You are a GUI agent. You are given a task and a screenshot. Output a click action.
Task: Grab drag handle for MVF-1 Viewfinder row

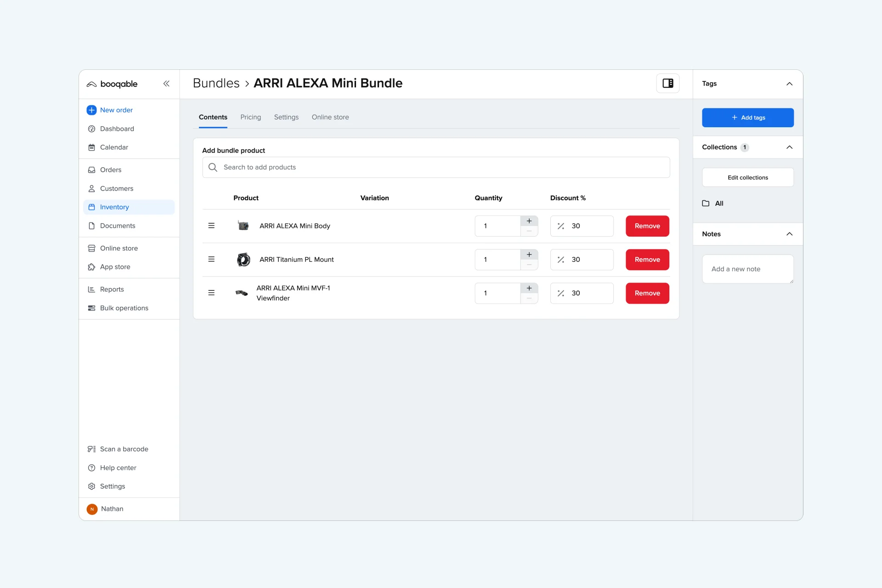click(x=211, y=293)
